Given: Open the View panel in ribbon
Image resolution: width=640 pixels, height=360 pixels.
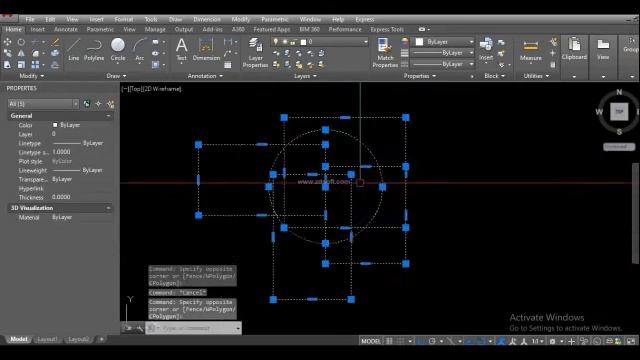Looking at the screenshot, I should tap(603, 49).
